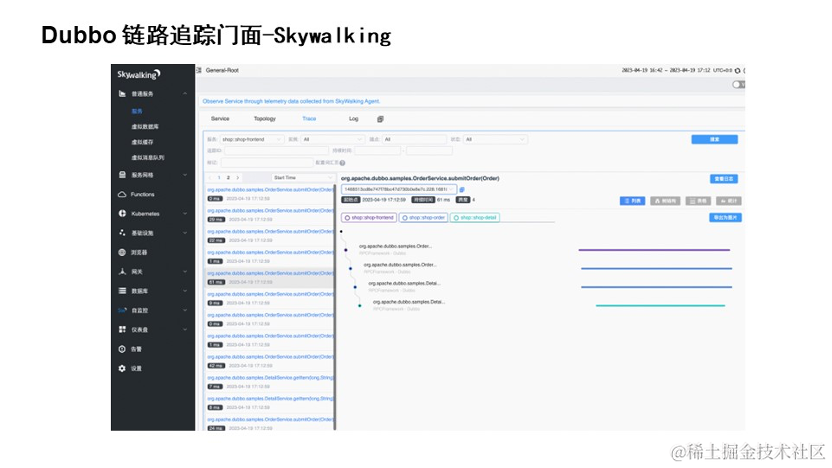Toggle the shop::shop-frontend legend tag
Screen dimensions: 832x468
point(369,218)
